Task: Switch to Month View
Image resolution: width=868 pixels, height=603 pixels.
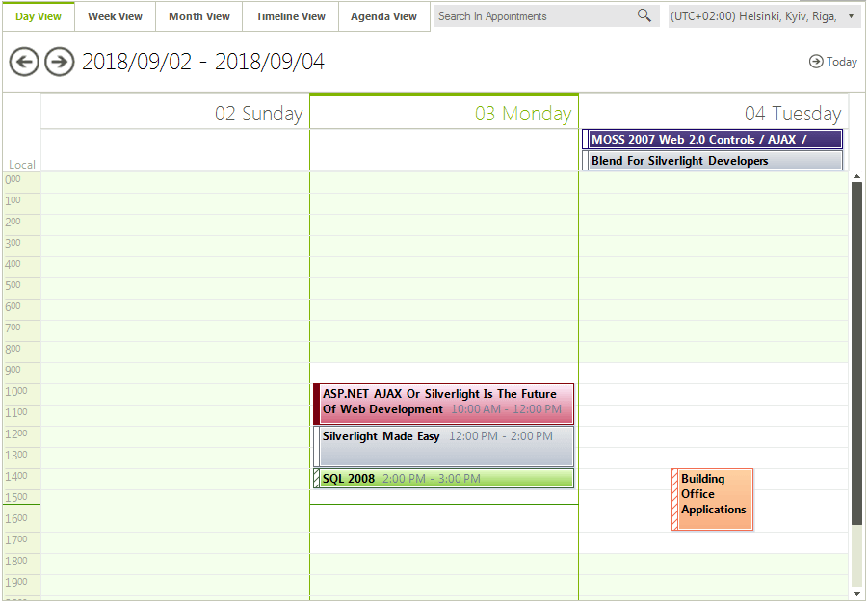Action: 198,16
